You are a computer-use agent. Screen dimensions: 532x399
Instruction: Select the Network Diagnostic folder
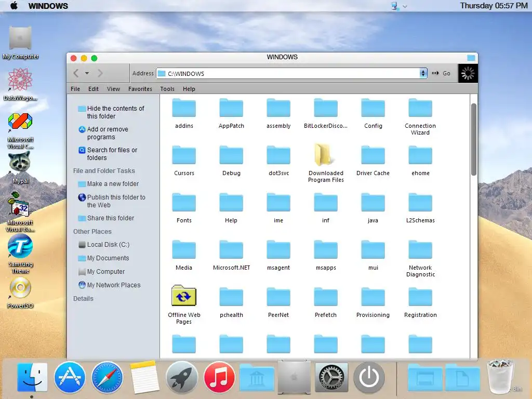(x=420, y=258)
